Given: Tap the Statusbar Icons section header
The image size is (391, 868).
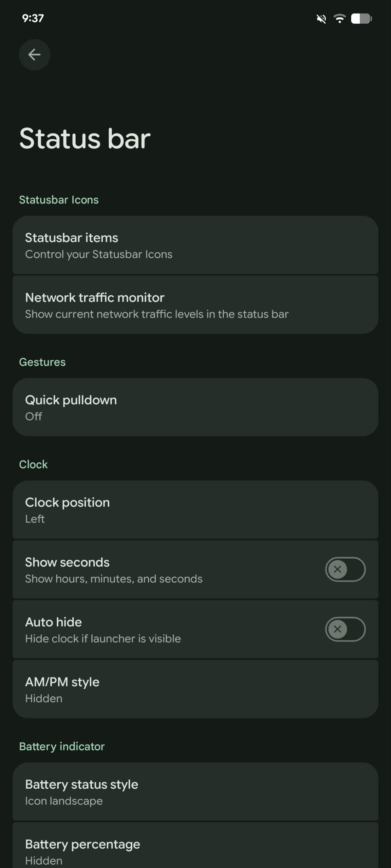Looking at the screenshot, I should pyautogui.click(x=59, y=200).
